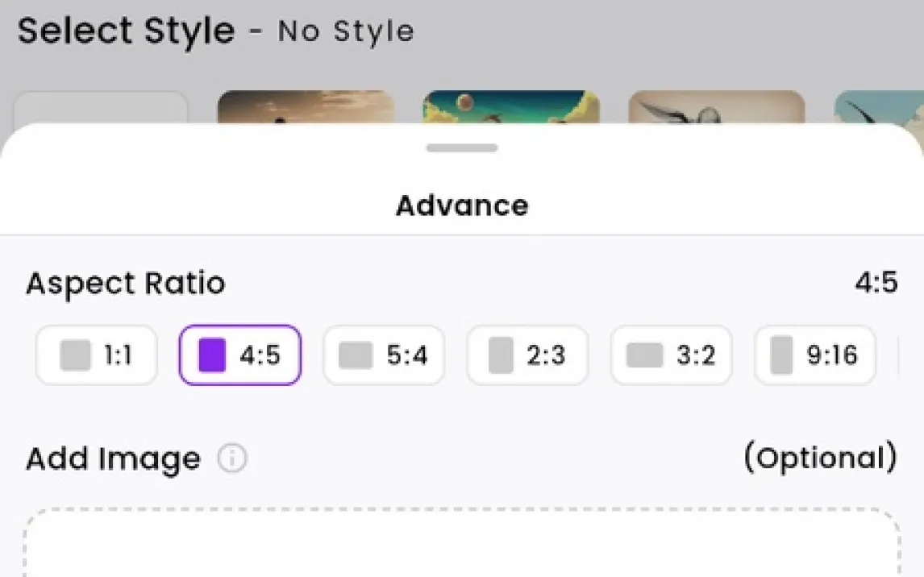The image size is (924, 577).
Task: Choose the colorful moon and clouds style
Action: click(510, 107)
